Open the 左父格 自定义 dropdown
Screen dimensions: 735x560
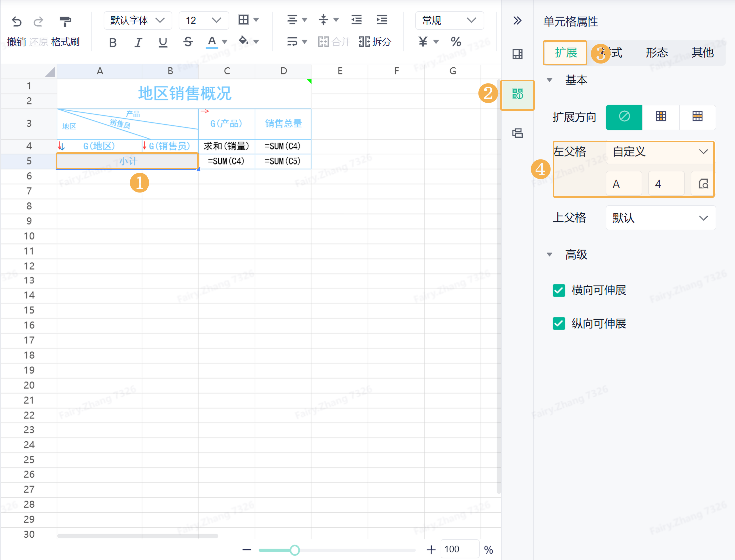coord(661,152)
